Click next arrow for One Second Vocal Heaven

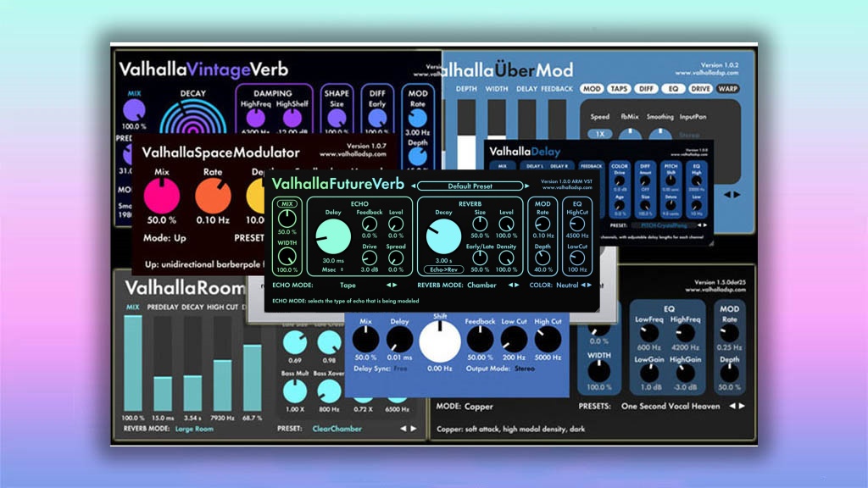point(742,406)
